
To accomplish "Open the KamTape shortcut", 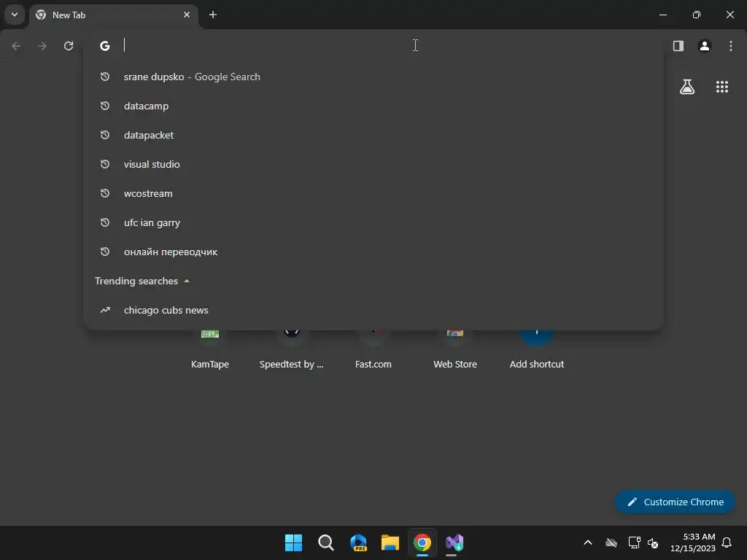I will coord(210,350).
